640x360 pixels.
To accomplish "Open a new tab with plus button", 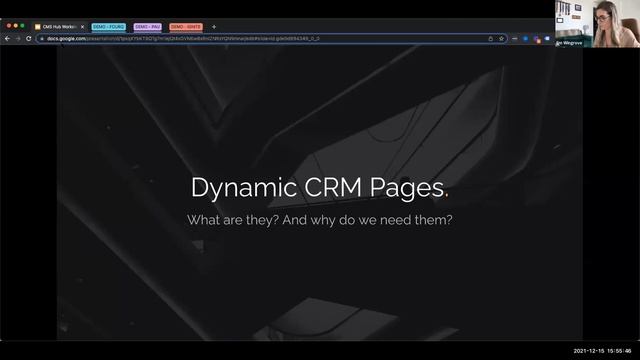I will 214,27.
